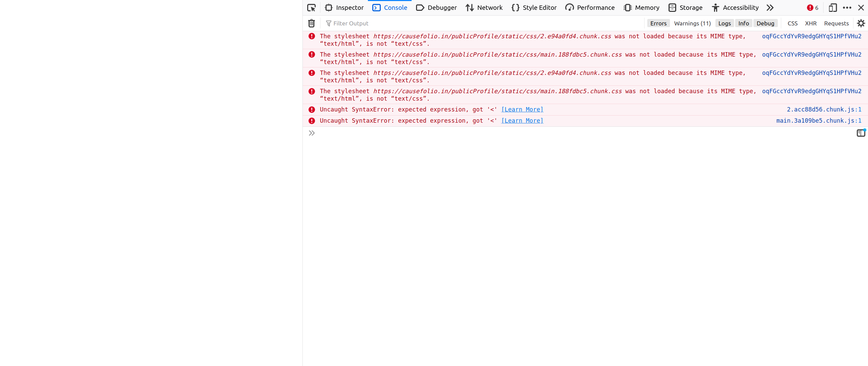Open Responsive Design Mode
Viewport: 868px width, 366px height.
[x=833, y=7]
